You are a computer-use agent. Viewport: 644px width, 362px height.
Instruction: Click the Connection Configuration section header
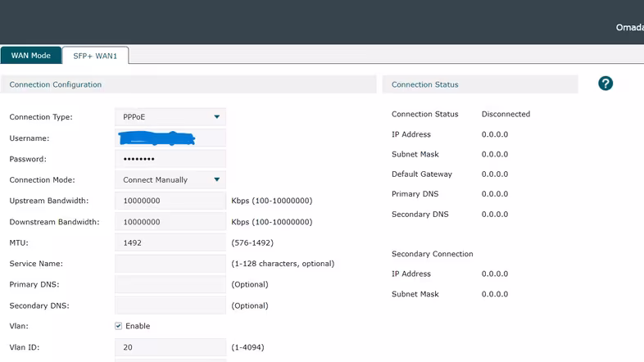[x=188, y=84]
